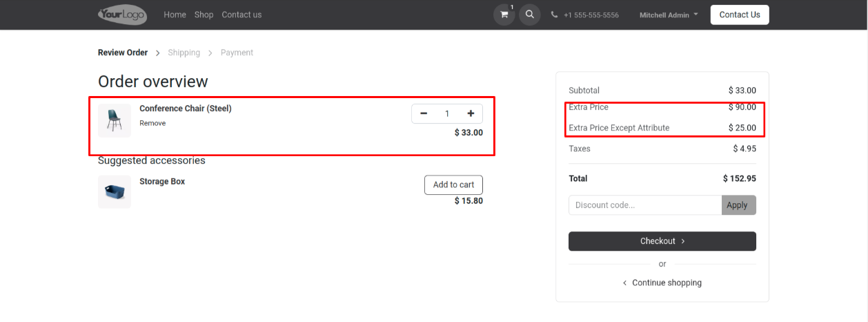Apply the discount code
The image size is (868, 322).
[738, 205]
